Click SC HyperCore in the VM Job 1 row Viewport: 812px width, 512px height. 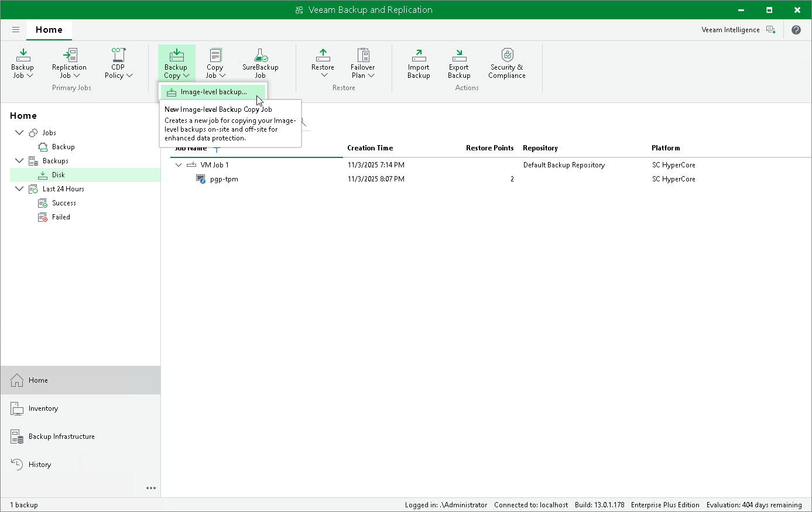[x=674, y=165]
